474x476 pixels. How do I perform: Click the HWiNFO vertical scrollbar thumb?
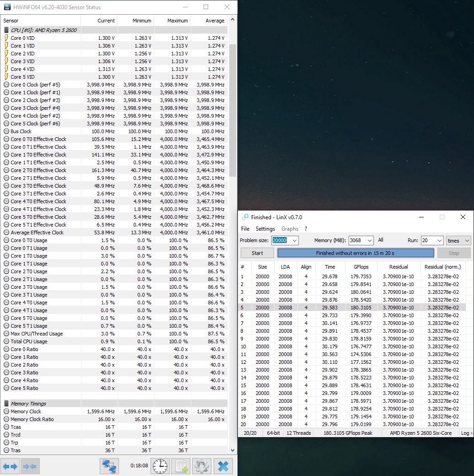coord(232,110)
